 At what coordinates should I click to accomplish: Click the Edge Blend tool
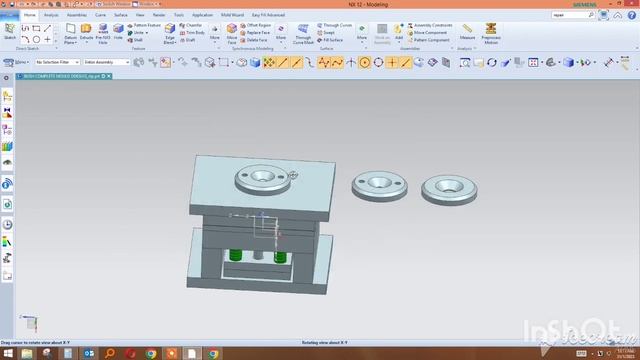[170, 33]
